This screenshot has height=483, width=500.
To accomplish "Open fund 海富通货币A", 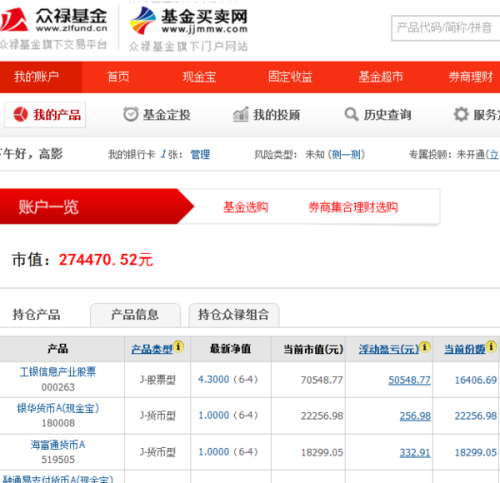I will (x=58, y=445).
